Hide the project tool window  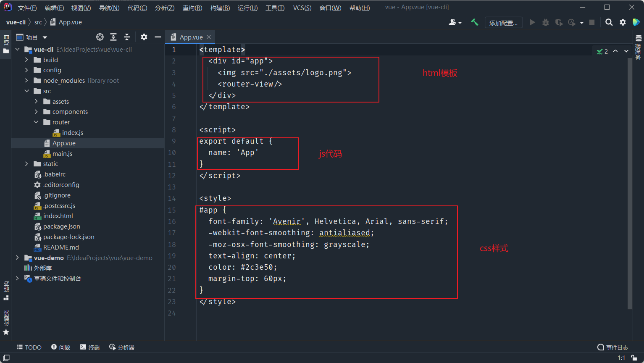[x=158, y=37]
